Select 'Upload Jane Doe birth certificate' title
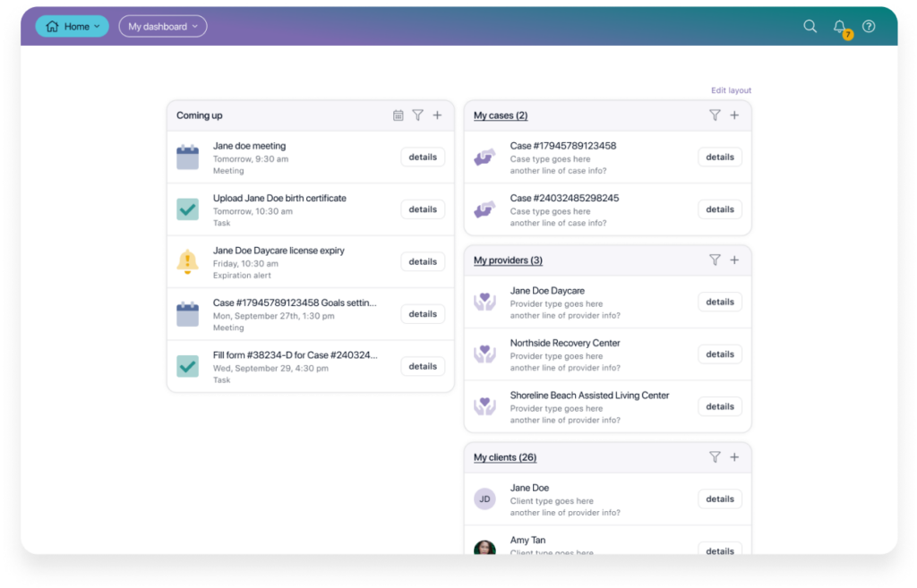 (x=279, y=198)
